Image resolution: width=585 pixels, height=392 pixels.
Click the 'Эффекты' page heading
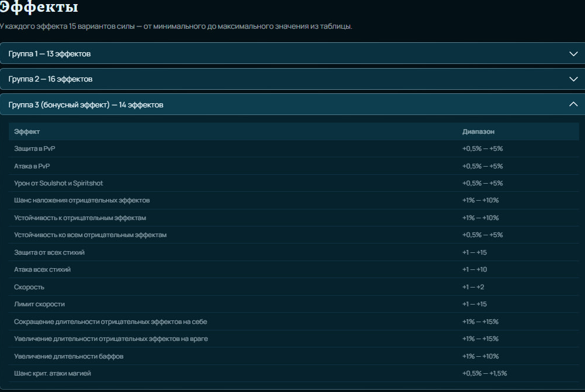[x=39, y=6]
